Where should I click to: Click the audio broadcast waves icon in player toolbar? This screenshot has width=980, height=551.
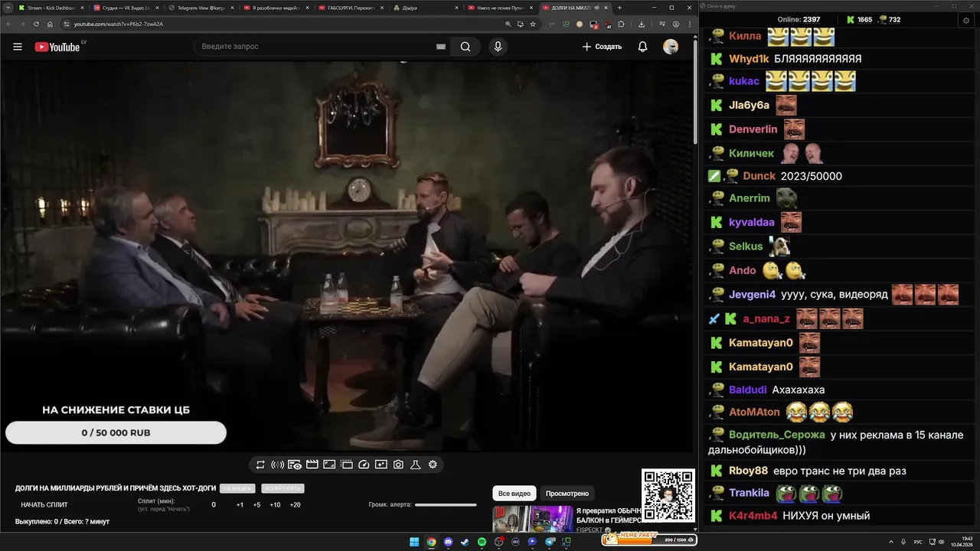[x=278, y=465]
